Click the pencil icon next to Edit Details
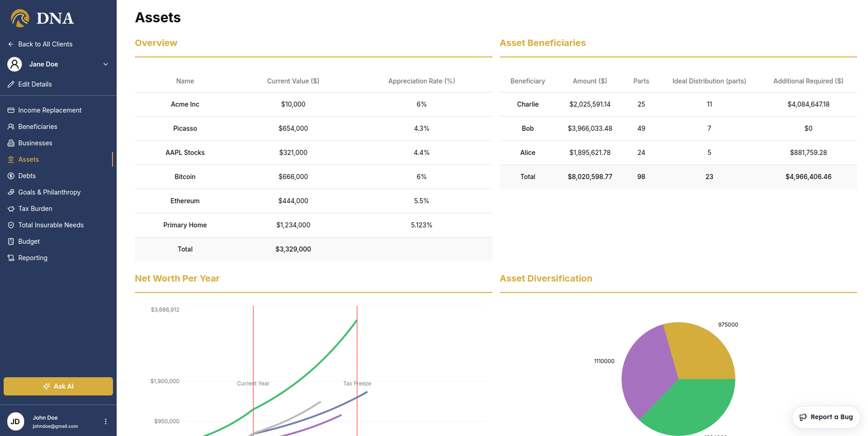 click(x=11, y=84)
